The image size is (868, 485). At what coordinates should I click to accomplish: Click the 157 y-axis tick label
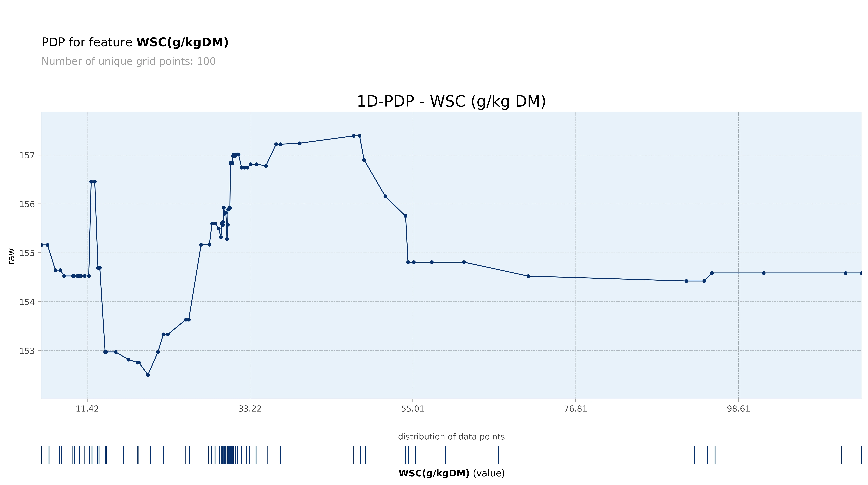[27, 155]
